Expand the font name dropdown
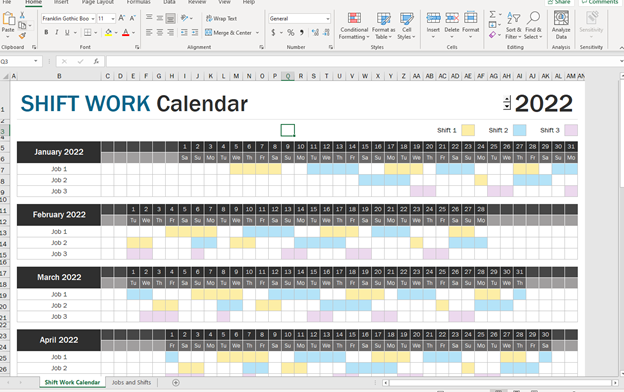The width and height of the screenshot is (624, 392). [x=93, y=19]
